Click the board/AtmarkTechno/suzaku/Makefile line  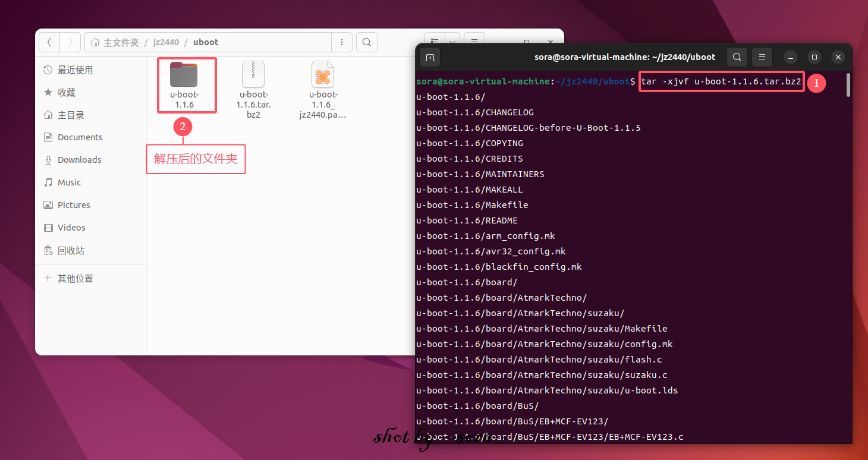pos(542,329)
